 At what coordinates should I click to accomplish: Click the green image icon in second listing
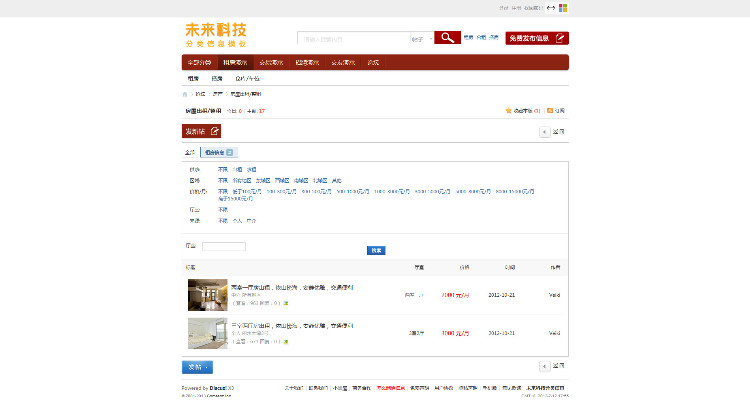coord(286,342)
